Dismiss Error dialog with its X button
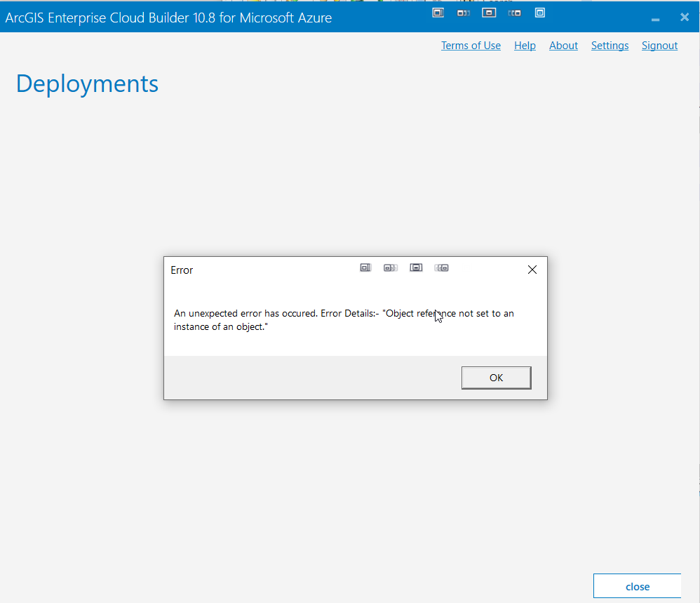This screenshot has height=603, width=700. [x=532, y=270]
